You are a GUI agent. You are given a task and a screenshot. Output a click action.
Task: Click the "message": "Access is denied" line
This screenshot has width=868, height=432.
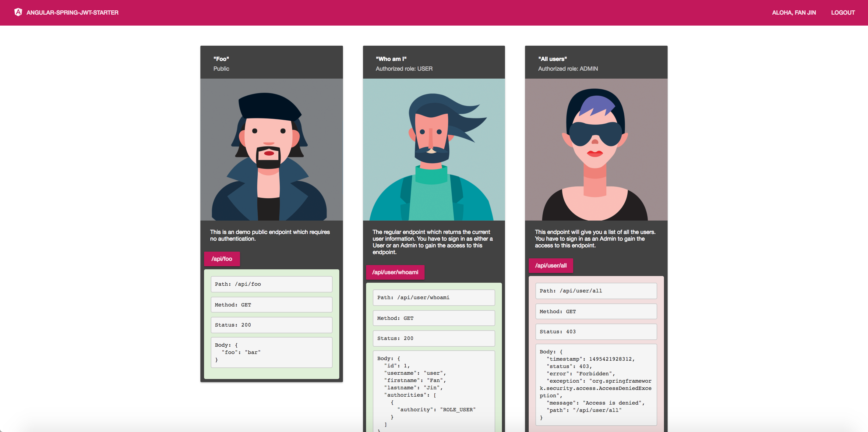(x=595, y=403)
